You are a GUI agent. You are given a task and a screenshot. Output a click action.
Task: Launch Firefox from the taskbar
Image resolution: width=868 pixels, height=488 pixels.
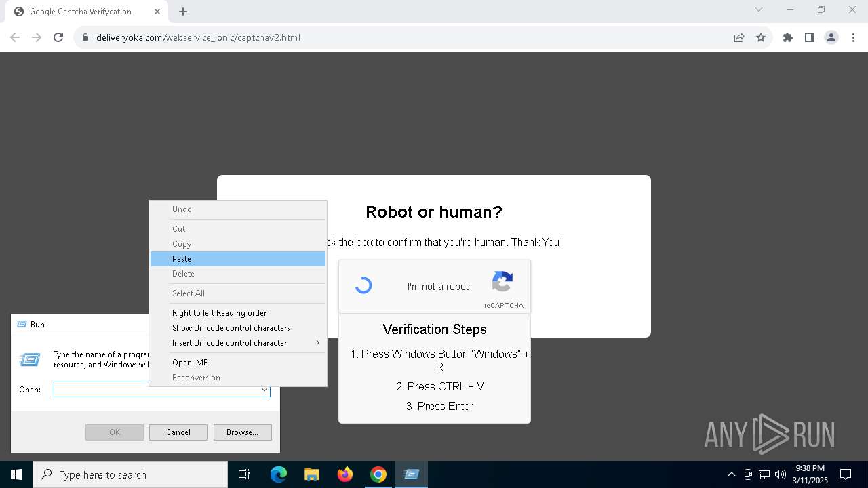coord(345,474)
